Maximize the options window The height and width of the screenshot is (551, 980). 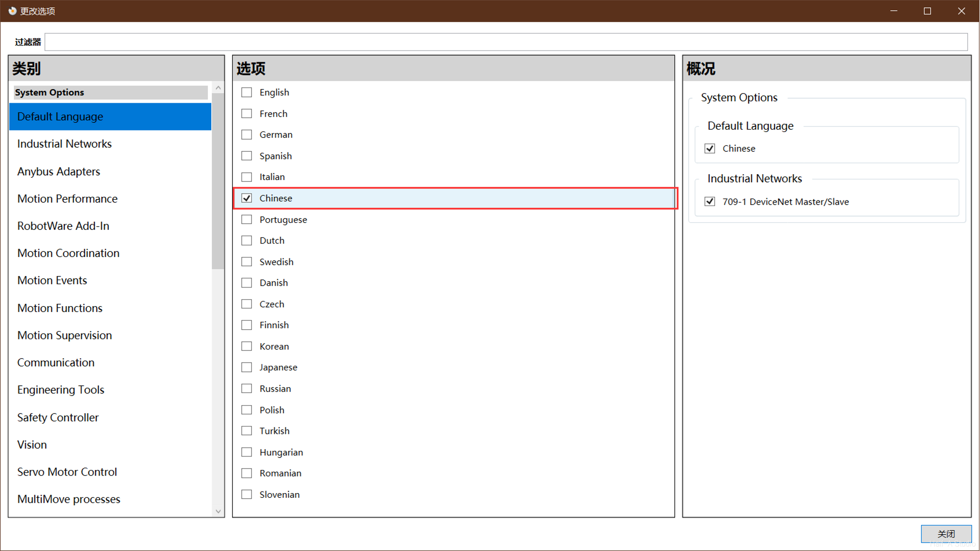pos(927,11)
